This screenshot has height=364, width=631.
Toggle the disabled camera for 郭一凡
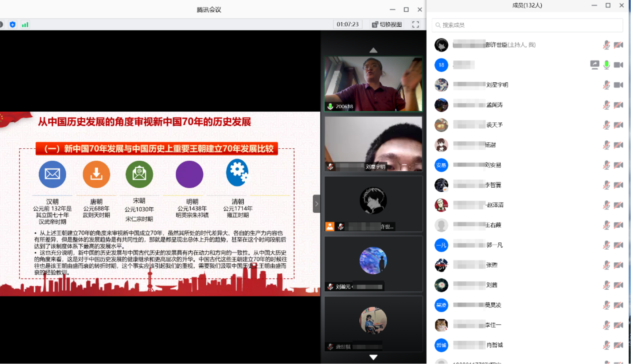pyautogui.click(x=618, y=245)
